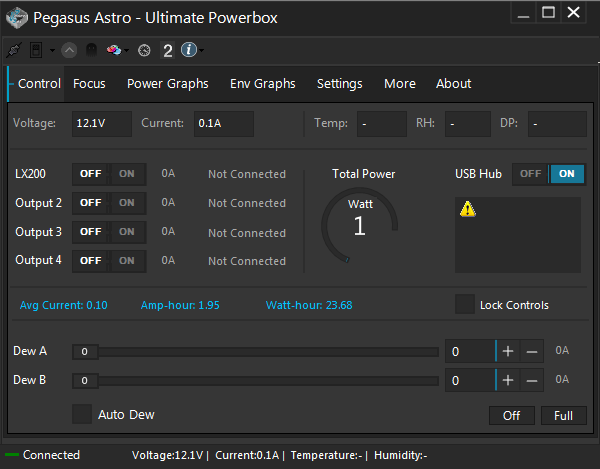Minimize the Ultimate Powerbox window
600x469 pixels.
click(523, 13)
